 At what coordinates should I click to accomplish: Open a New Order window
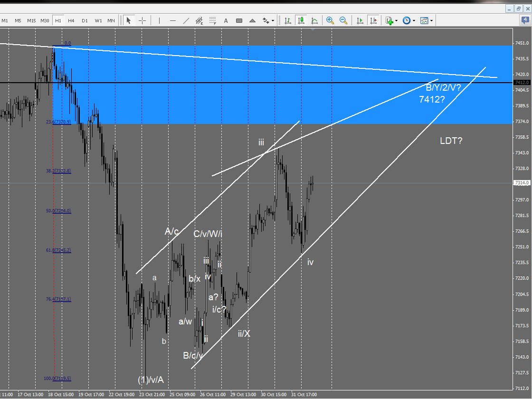click(389, 20)
